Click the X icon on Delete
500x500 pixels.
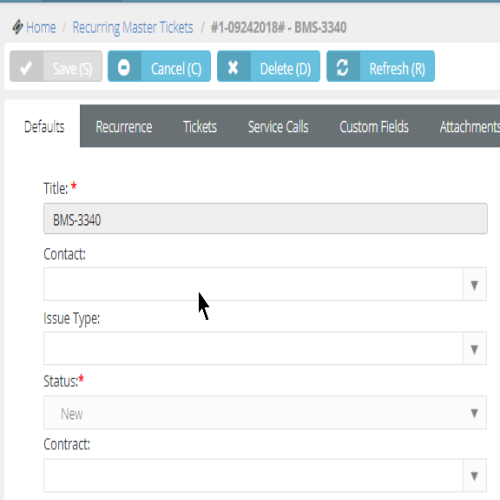[233, 68]
